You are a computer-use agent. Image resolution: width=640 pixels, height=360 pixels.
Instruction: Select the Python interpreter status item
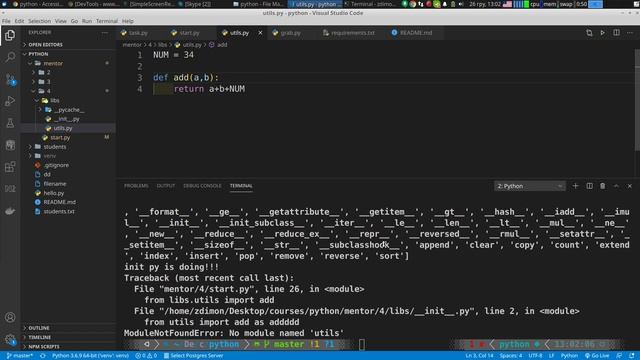click(x=90, y=356)
